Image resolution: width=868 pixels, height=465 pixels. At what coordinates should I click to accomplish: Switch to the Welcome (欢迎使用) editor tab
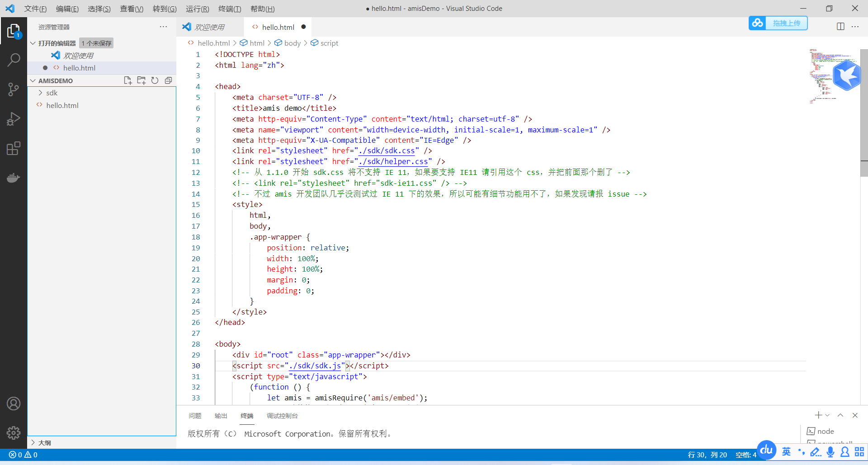click(210, 27)
